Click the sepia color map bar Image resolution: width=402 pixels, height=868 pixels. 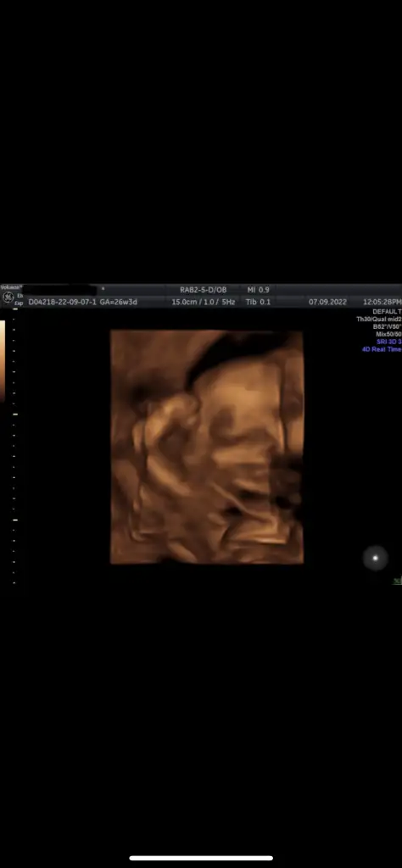click(3, 359)
